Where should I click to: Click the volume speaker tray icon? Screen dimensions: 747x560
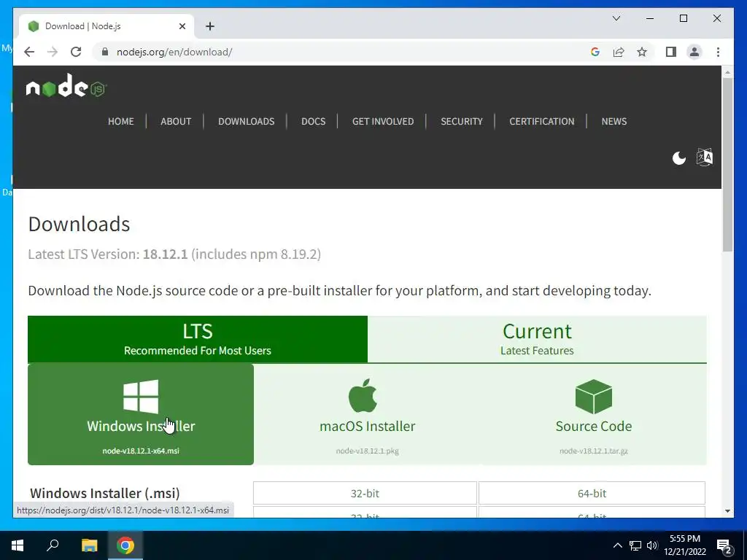pyautogui.click(x=652, y=545)
